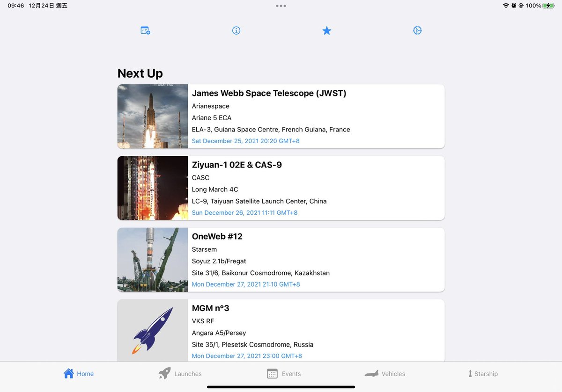Click the Soyuz 2.1b/Fregat vehicle text

click(x=219, y=261)
